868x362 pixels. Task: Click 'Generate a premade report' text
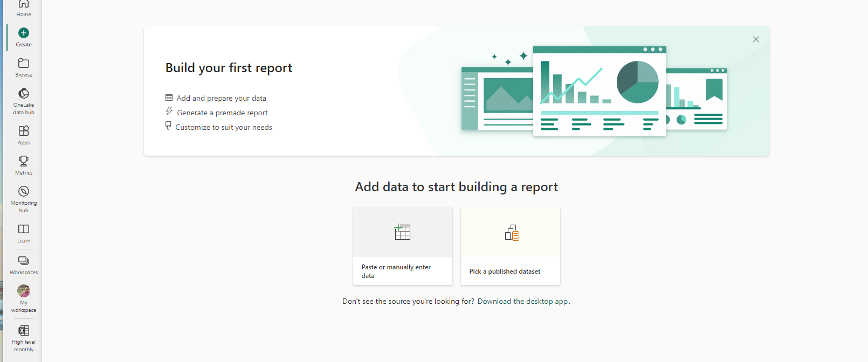(x=223, y=113)
